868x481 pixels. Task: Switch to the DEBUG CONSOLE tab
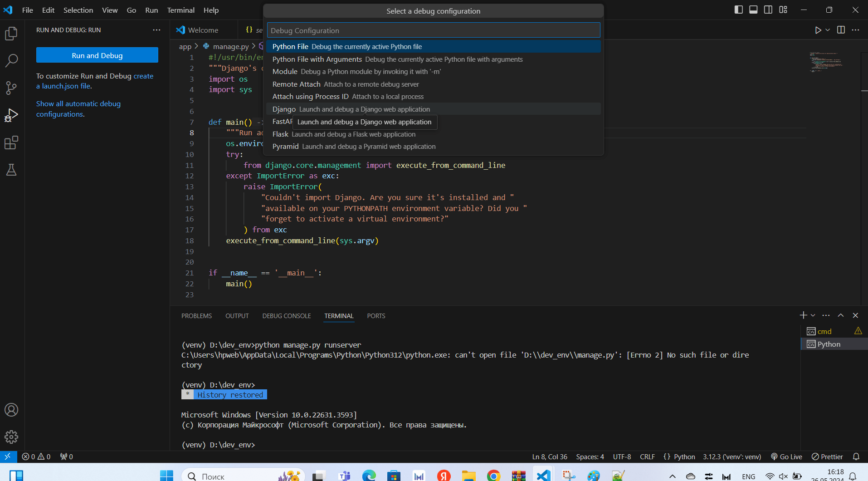point(287,316)
